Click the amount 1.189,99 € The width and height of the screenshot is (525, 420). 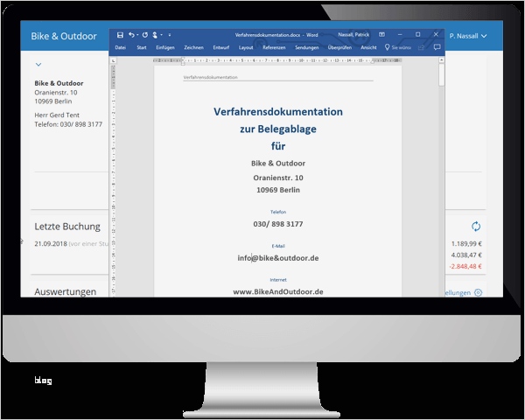[x=466, y=244]
